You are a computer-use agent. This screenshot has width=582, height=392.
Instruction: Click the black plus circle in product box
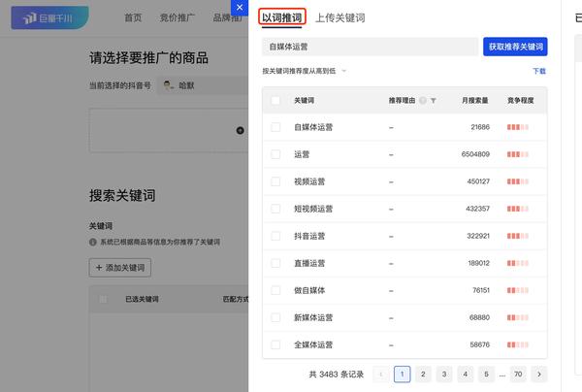click(x=241, y=130)
